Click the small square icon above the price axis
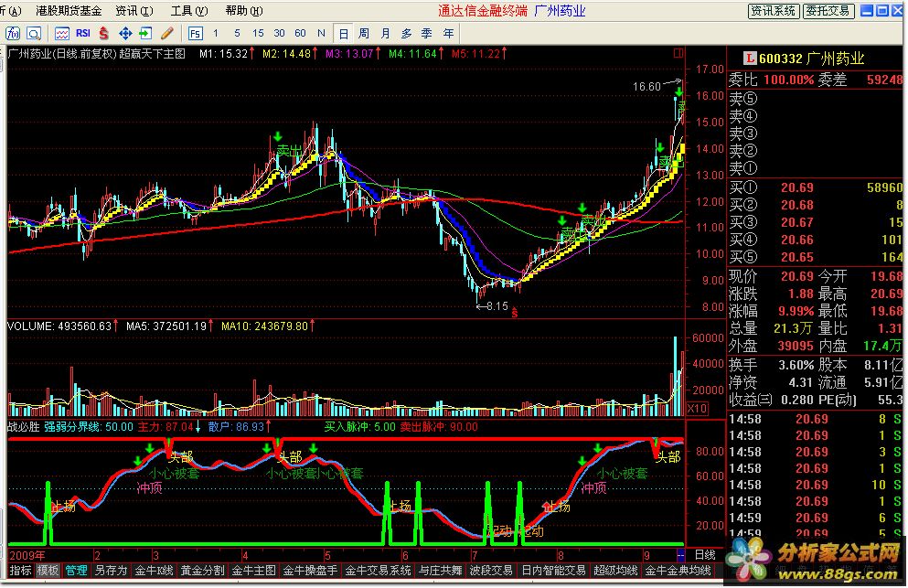Screen dimensions: 908x588 pos(678,53)
